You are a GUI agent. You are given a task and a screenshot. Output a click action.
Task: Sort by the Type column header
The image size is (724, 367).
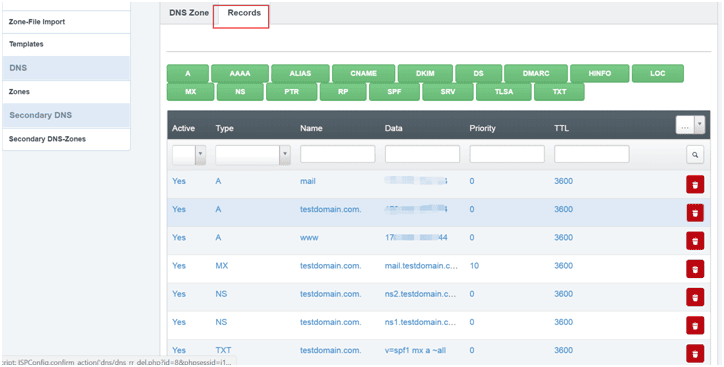[224, 128]
